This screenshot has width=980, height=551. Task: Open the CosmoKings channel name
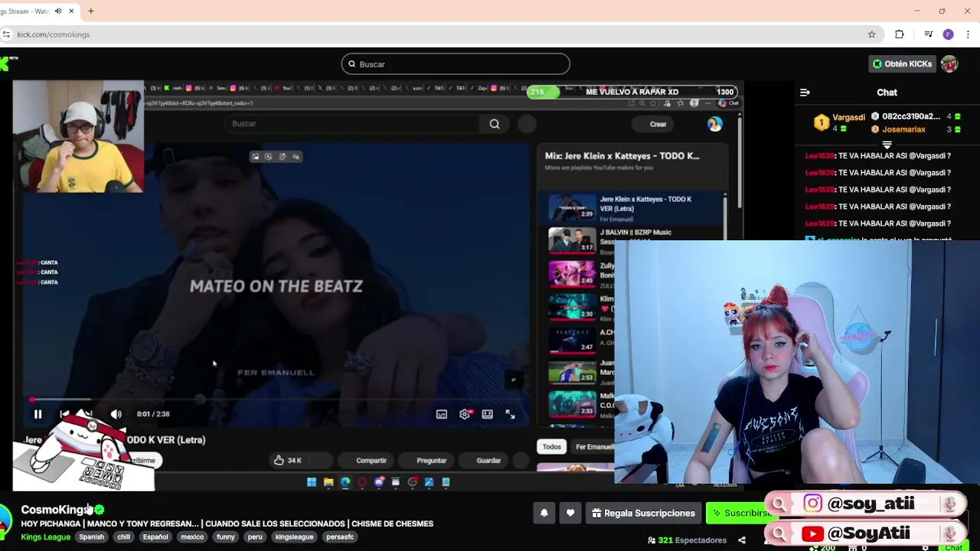[x=56, y=510]
